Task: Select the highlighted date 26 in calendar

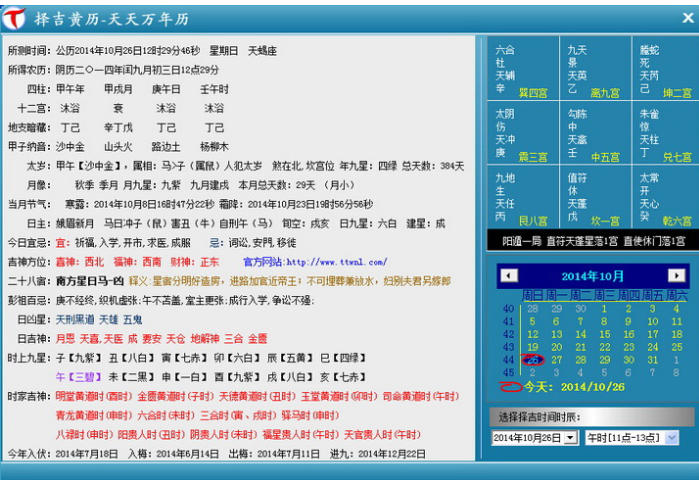Action: tap(533, 359)
